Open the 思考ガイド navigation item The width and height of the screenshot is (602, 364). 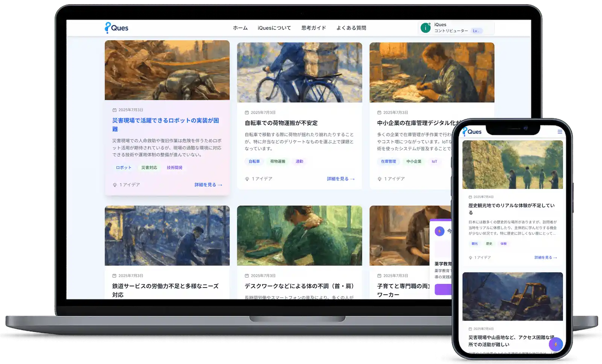click(x=313, y=28)
